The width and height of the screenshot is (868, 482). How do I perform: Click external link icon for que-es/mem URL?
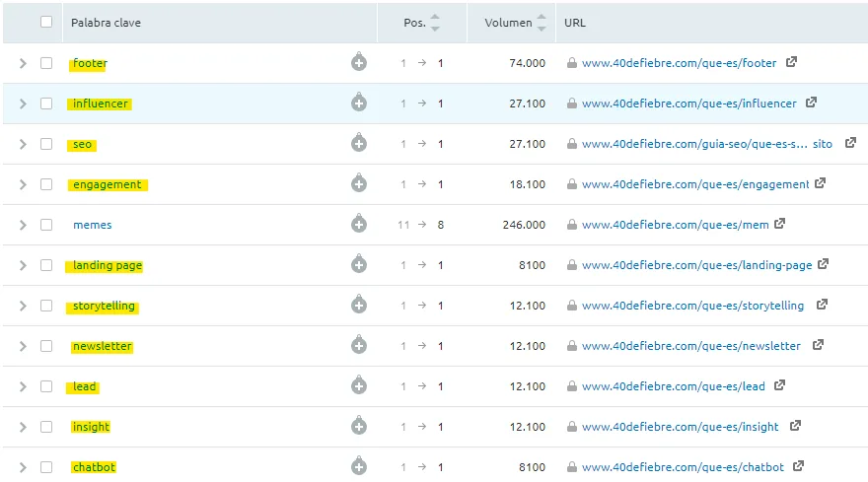779,224
